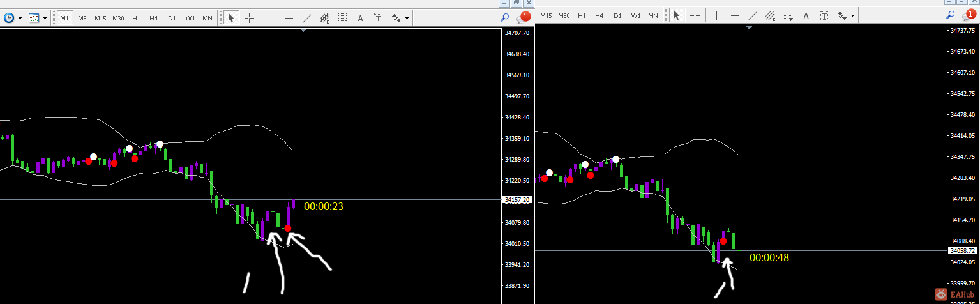Viewport: 980px width, 304px height.
Task: Draw a vertical line using the left toolbar
Action: point(271,18)
